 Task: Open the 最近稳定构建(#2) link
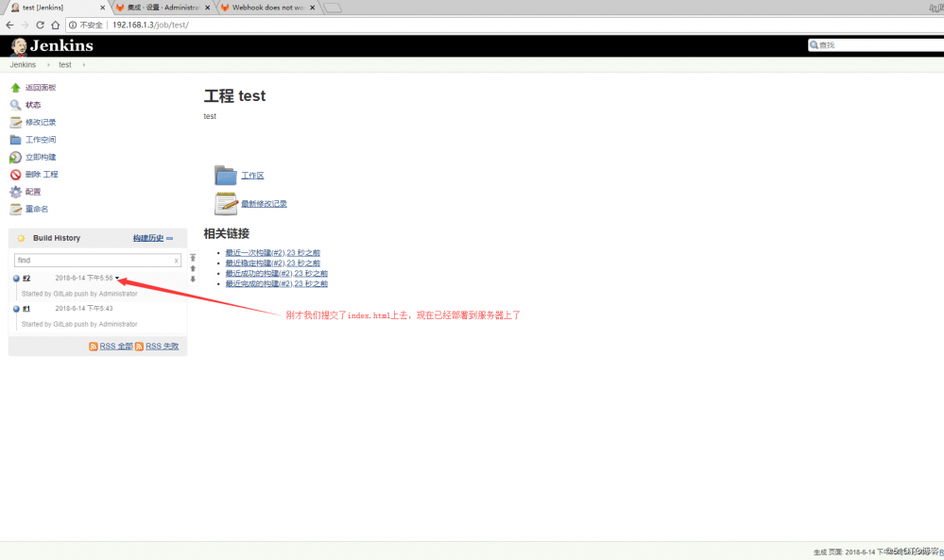(x=273, y=263)
